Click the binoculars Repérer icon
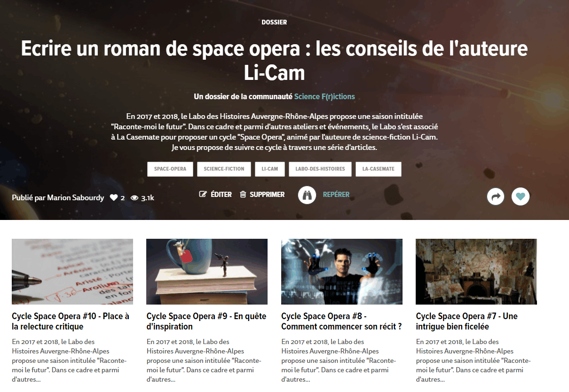 [307, 195]
